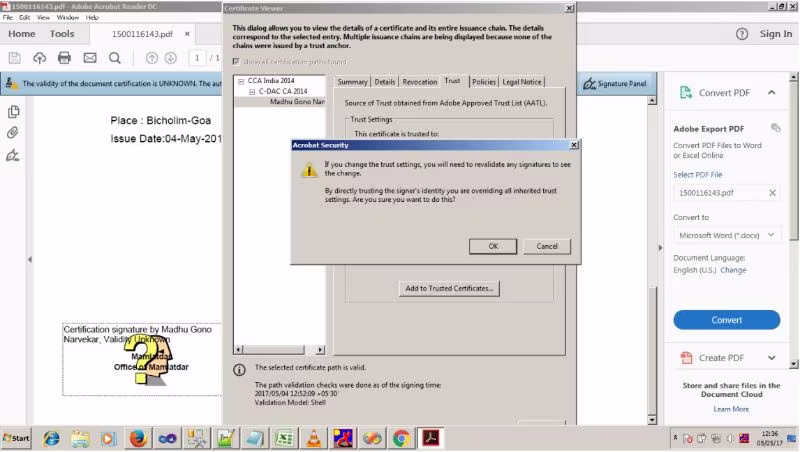
Task: Click the help question mark icon
Action: [742, 34]
